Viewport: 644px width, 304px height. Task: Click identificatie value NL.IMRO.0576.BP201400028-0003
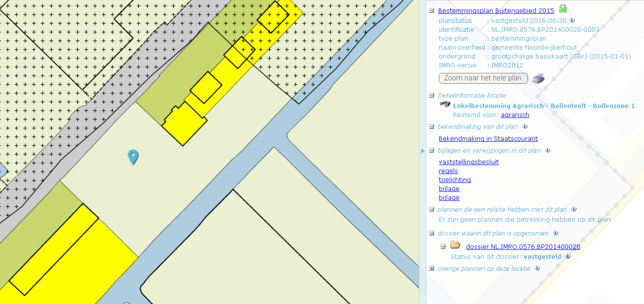[x=545, y=29]
